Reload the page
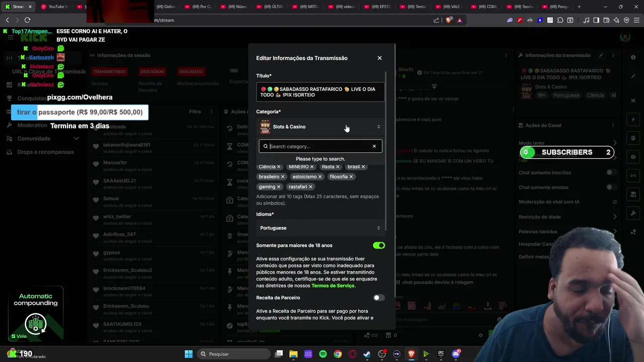This screenshot has width=644, height=362. pyautogui.click(x=27, y=20)
